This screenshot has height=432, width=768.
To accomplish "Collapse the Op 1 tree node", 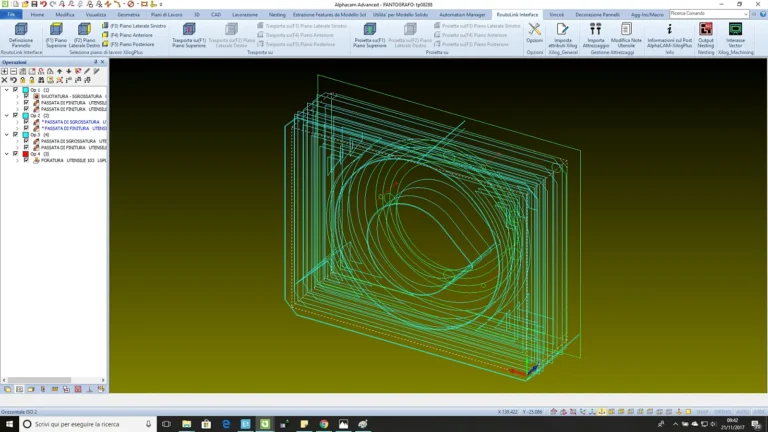I will [6, 90].
